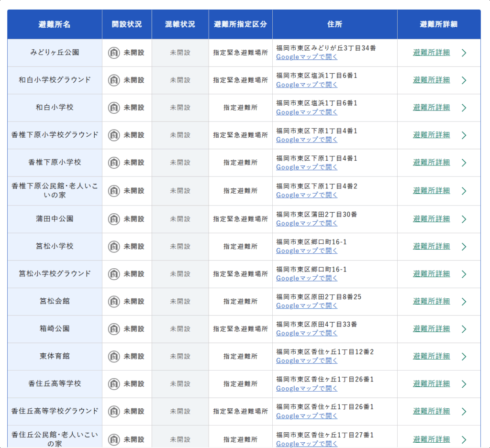
Task: Open Googleマップ link for 蒲田2丁目30番
Action: pyautogui.click(x=307, y=223)
